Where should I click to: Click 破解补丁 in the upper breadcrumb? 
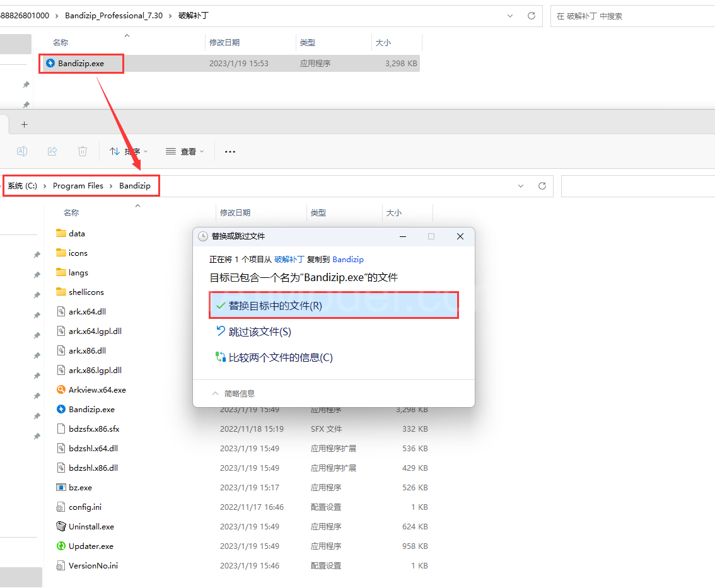click(194, 16)
